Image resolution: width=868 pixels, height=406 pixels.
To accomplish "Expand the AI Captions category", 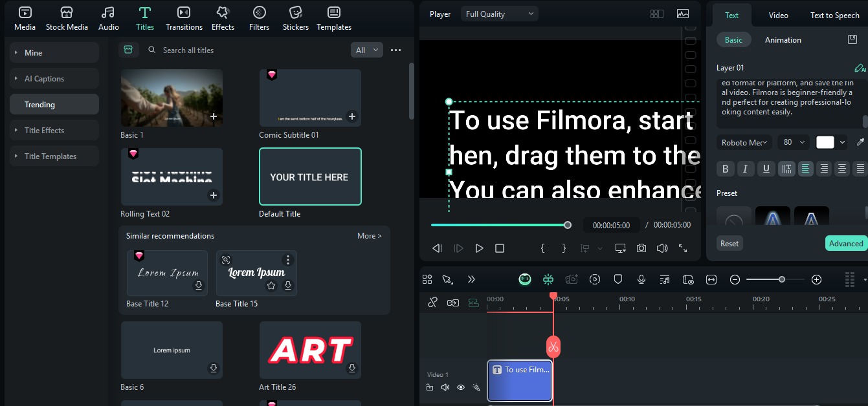I will tap(54, 79).
